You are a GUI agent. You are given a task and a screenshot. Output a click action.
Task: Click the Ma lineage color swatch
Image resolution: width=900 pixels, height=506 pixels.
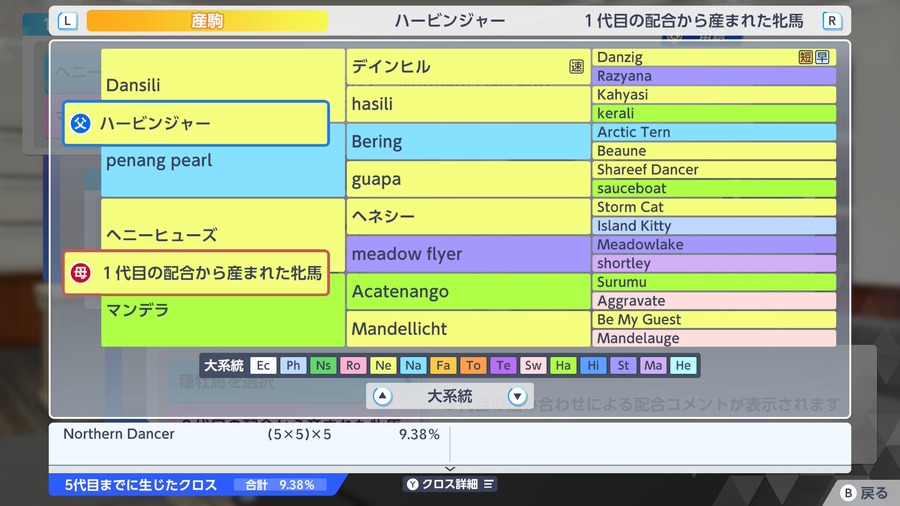653,365
